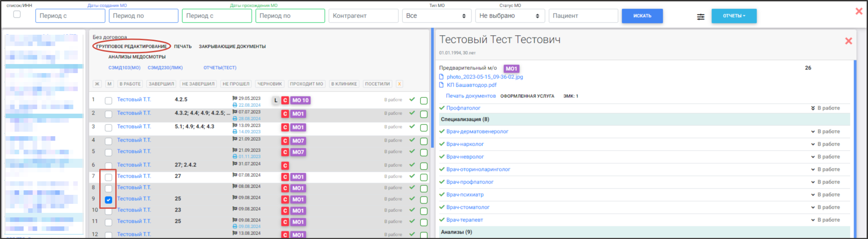Open the ГРУППОВОЕ РЕДАКТИРОВАНИЕ menu item
The width and height of the screenshot is (868, 239).
pyautogui.click(x=131, y=46)
